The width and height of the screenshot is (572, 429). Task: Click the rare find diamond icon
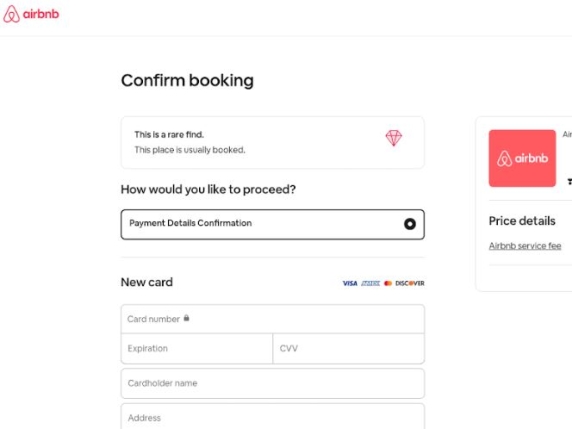tap(394, 138)
